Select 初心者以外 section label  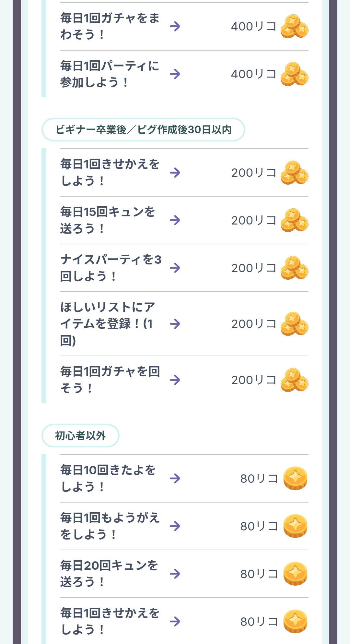point(80,435)
